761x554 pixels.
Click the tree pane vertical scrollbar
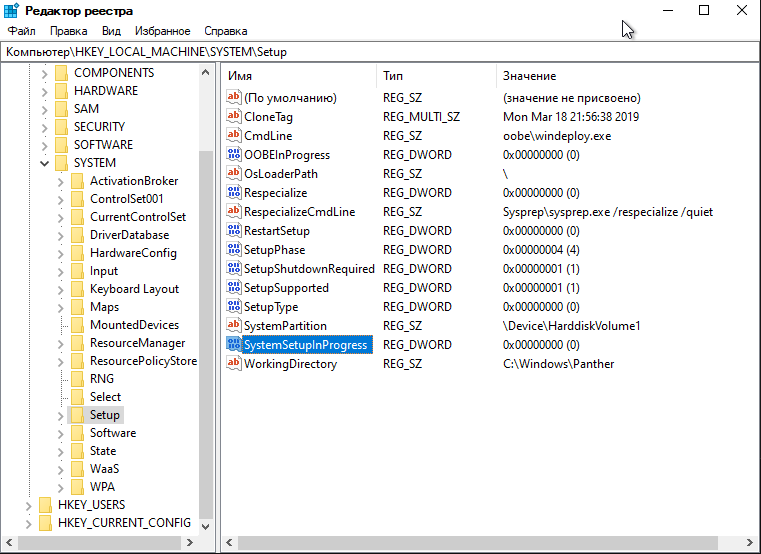point(206,300)
